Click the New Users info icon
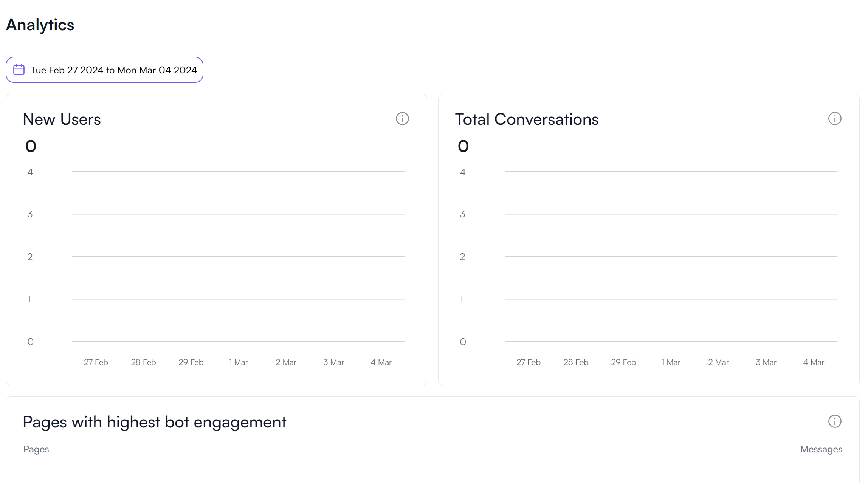 pos(402,119)
